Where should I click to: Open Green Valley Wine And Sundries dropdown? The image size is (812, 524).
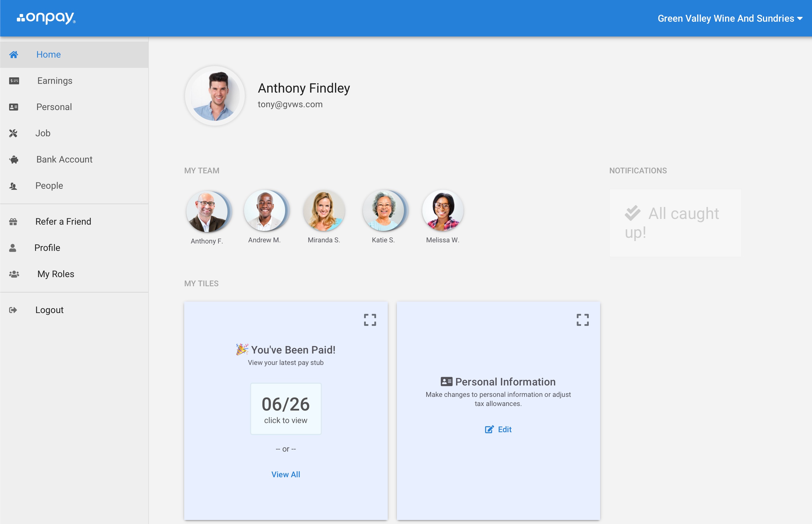click(x=730, y=18)
